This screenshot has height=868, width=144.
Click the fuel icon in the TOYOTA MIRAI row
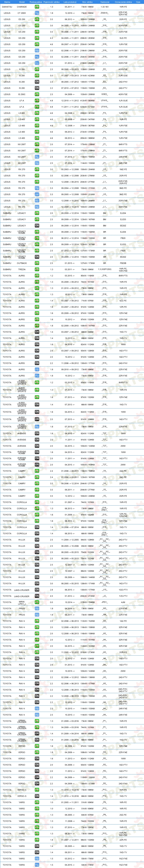pos(37,602)
